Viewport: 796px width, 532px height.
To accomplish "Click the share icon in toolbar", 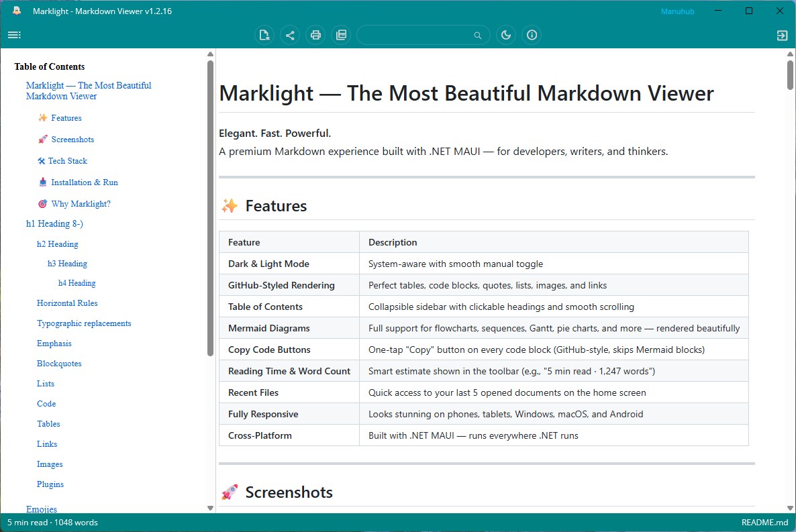I will (290, 35).
